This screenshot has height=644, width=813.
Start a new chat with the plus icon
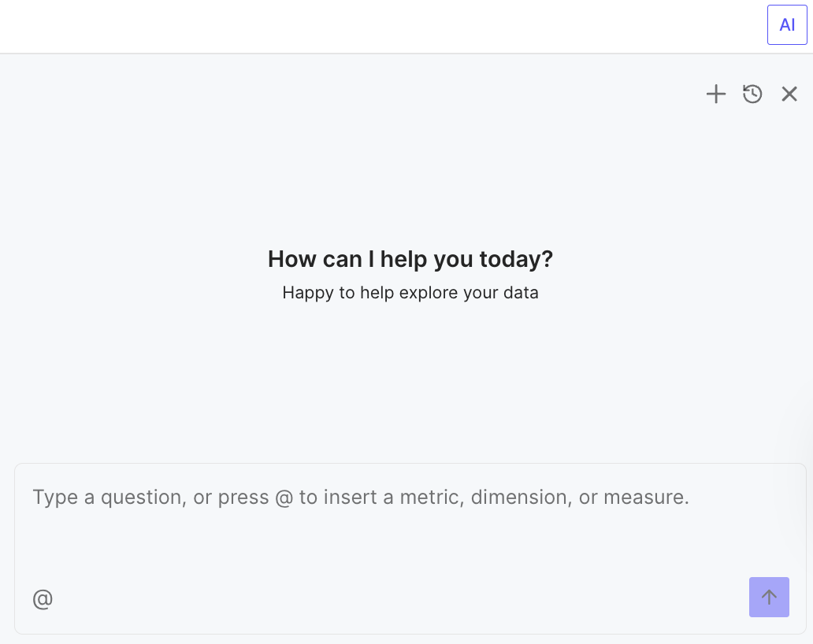click(715, 94)
